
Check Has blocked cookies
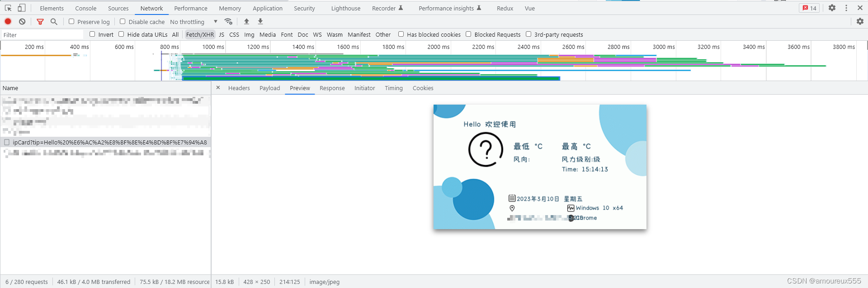pos(401,34)
